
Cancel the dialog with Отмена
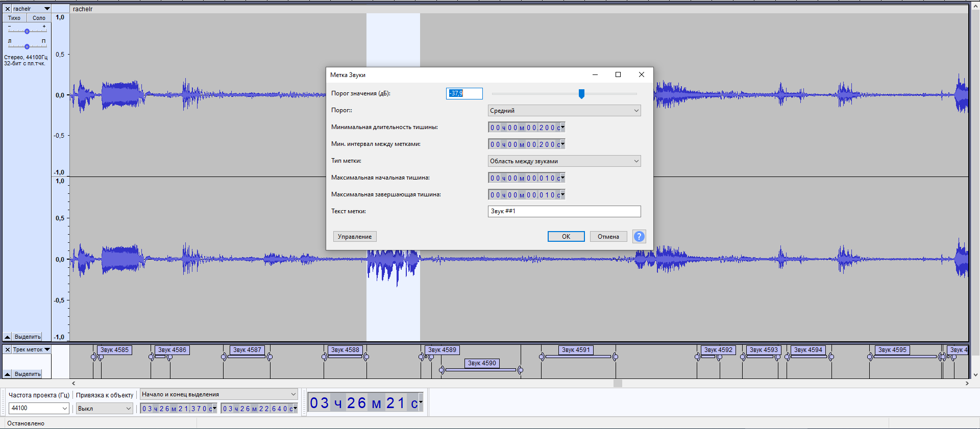coord(608,236)
